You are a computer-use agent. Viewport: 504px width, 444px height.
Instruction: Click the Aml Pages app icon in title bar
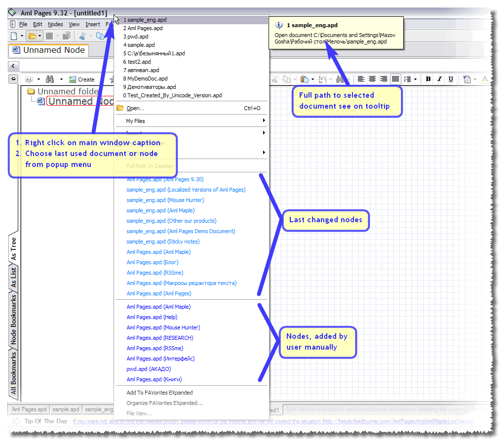(x=12, y=12)
